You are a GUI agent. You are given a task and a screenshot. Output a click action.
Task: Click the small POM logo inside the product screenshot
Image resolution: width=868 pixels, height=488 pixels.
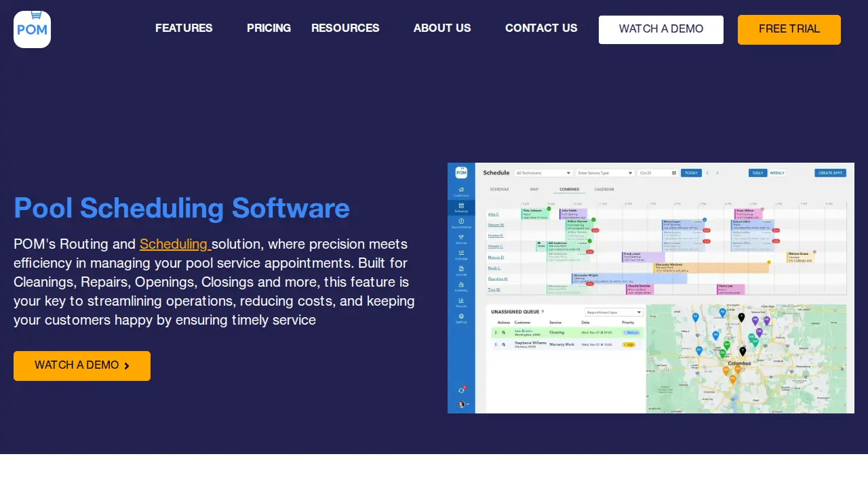461,172
